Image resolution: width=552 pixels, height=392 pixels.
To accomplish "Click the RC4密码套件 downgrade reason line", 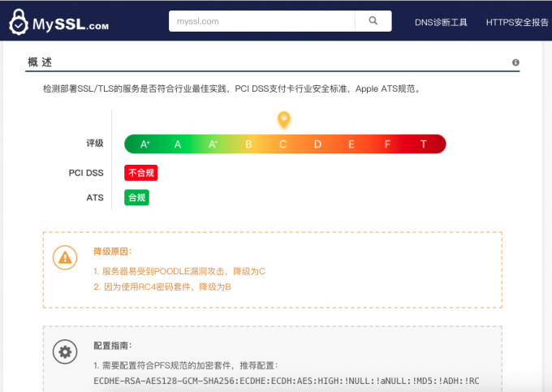I will (162, 286).
